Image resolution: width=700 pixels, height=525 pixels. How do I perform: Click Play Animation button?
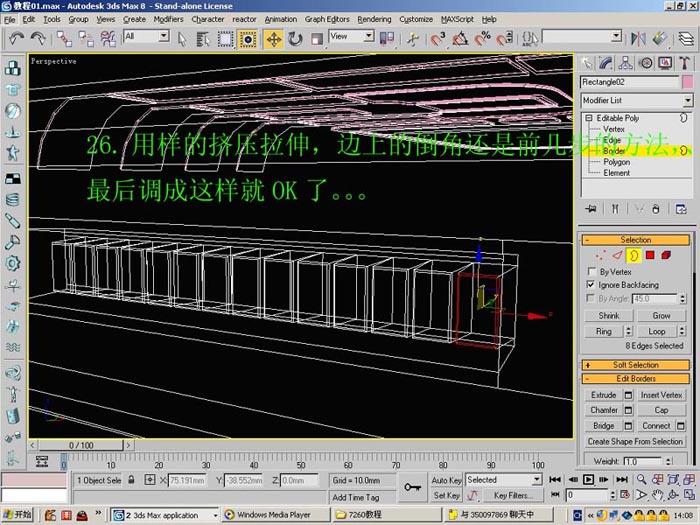click(588, 479)
